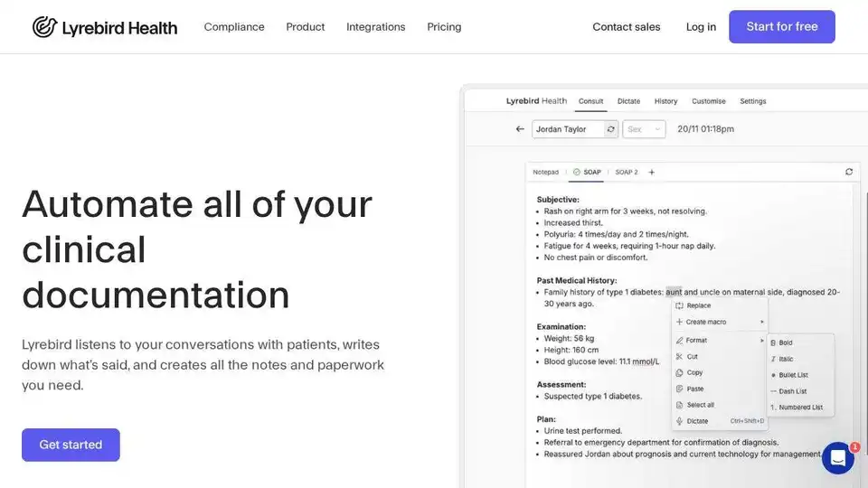Image resolution: width=868 pixels, height=488 pixels.
Task: Choose Copy in the context menu
Action: [x=719, y=372]
